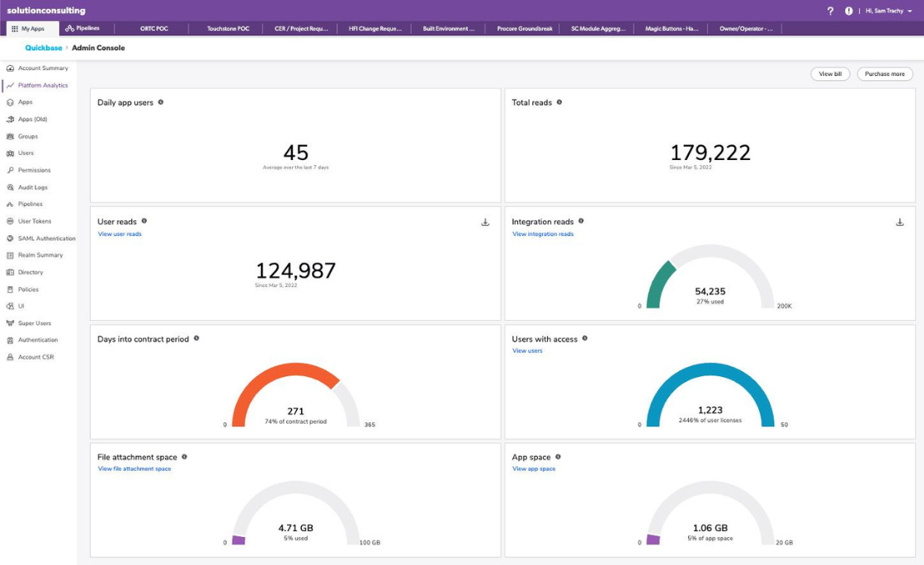
Task: Select the Apps cube icon
Action: point(10,102)
